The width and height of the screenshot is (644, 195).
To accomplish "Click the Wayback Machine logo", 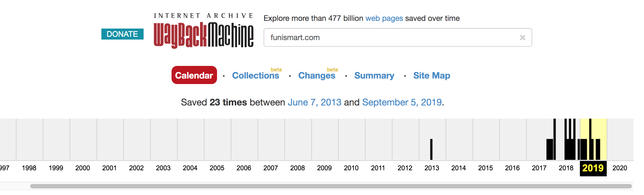I will pos(203,31).
